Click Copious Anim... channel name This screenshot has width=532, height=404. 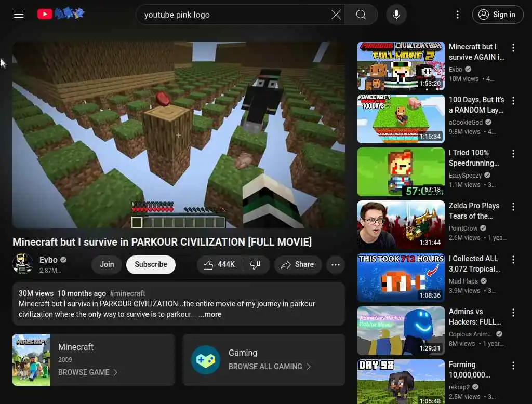tap(470, 334)
